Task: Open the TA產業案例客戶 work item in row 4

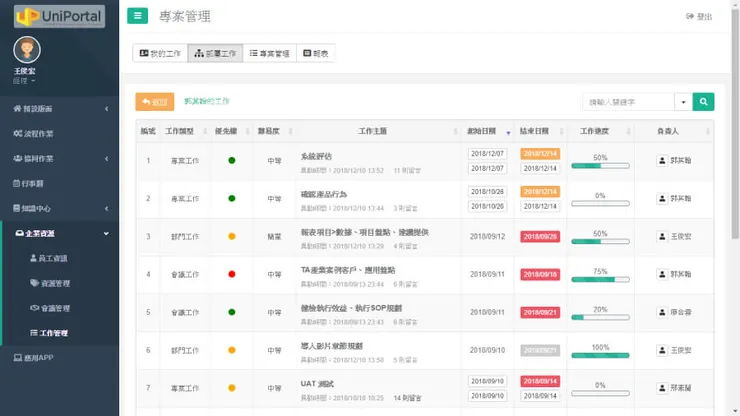Action: coord(348,270)
